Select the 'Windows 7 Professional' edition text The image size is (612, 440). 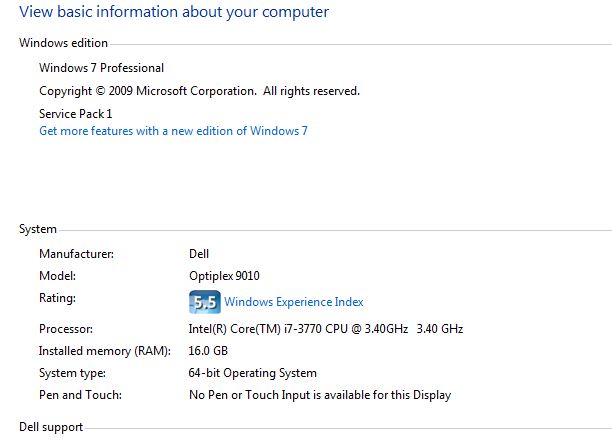101,68
